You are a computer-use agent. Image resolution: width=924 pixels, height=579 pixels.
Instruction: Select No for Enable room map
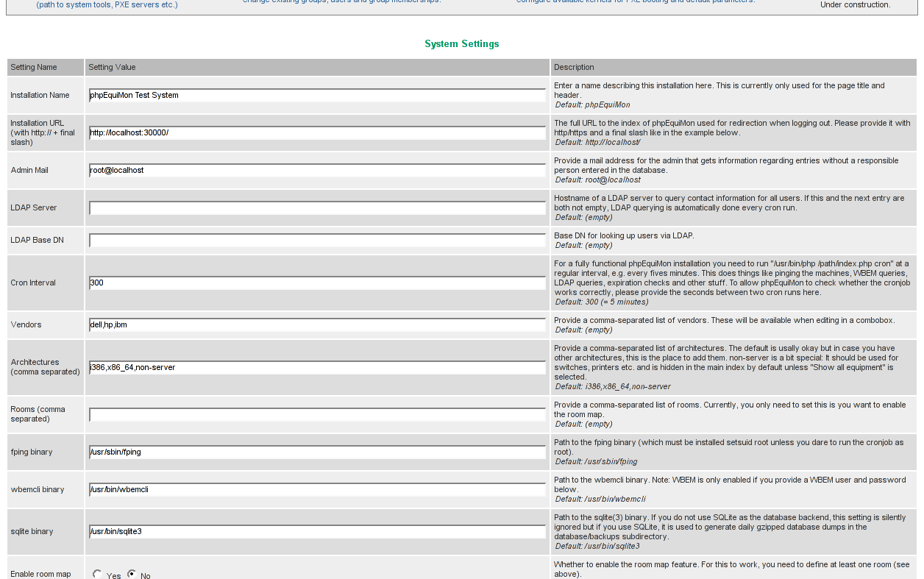point(132,574)
